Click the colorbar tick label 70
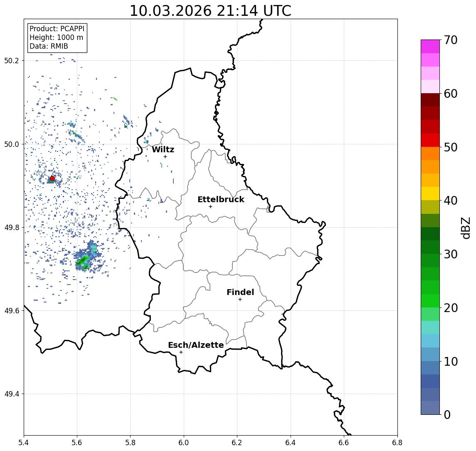Screen dimensions: 476x451 [x=451, y=40]
